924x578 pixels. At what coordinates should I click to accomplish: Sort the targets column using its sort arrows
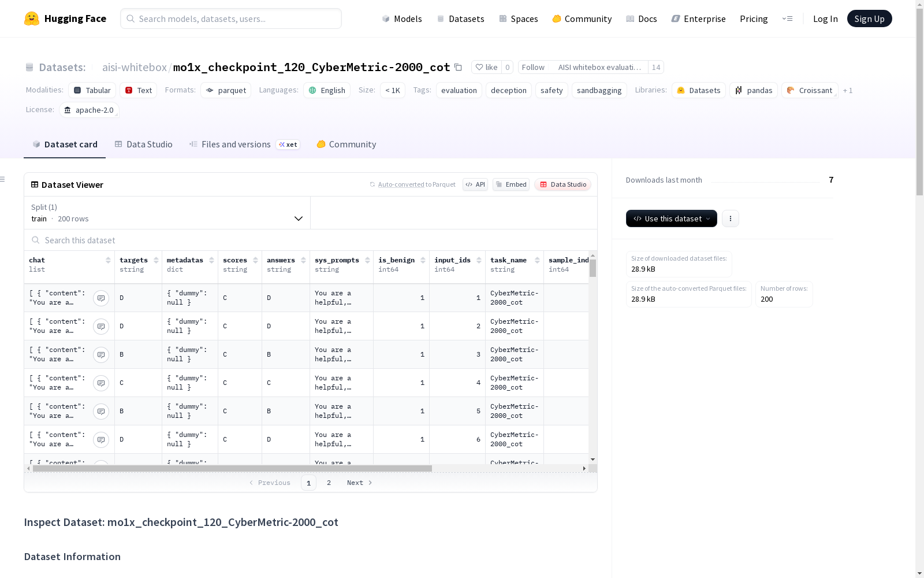tap(156, 260)
